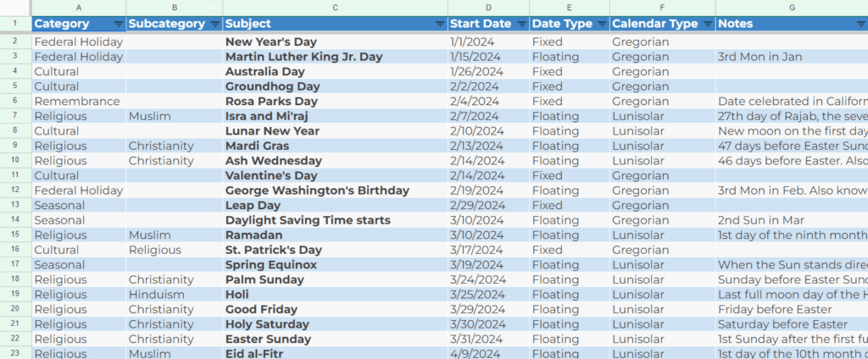
Task: Select the Ramadan cell
Action: [336, 235]
